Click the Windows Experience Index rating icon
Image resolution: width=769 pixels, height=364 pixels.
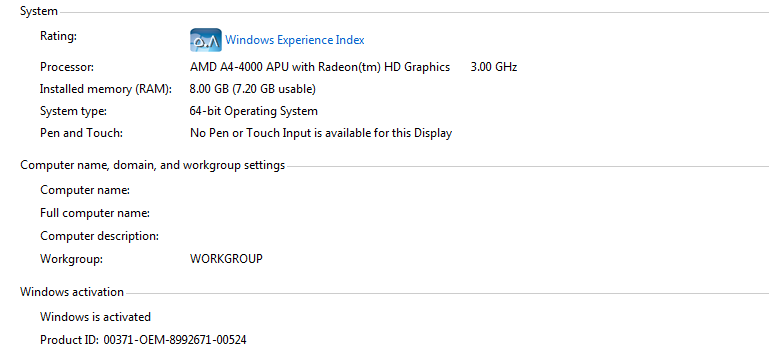[205, 40]
